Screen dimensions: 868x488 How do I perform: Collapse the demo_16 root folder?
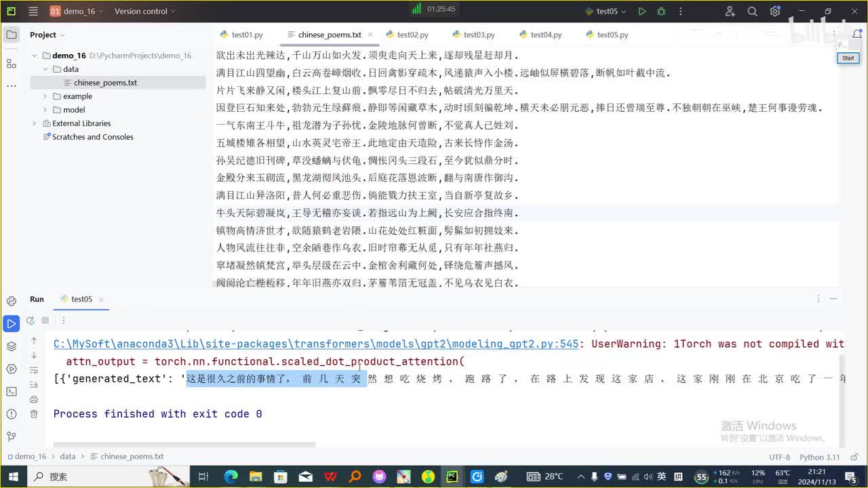click(x=35, y=56)
